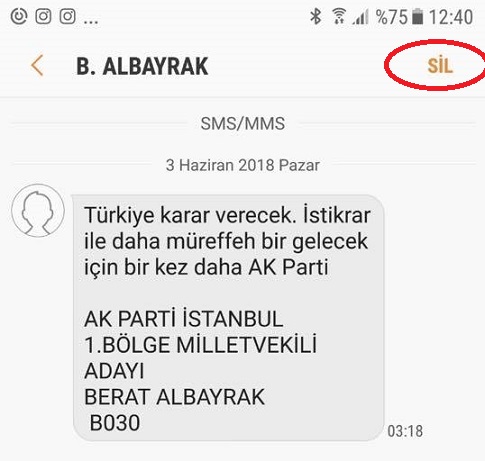Tap the SMS/MMS section label
485x461 pixels.
(x=243, y=124)
